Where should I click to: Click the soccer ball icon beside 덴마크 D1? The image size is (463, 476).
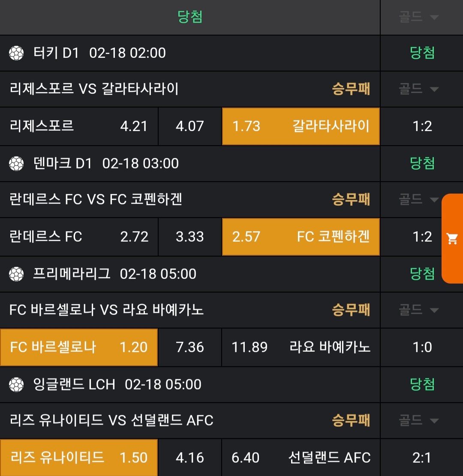[16, 164]
